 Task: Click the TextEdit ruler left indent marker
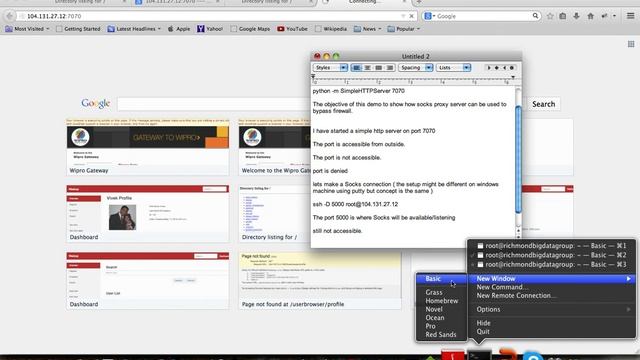coord(313,76)
